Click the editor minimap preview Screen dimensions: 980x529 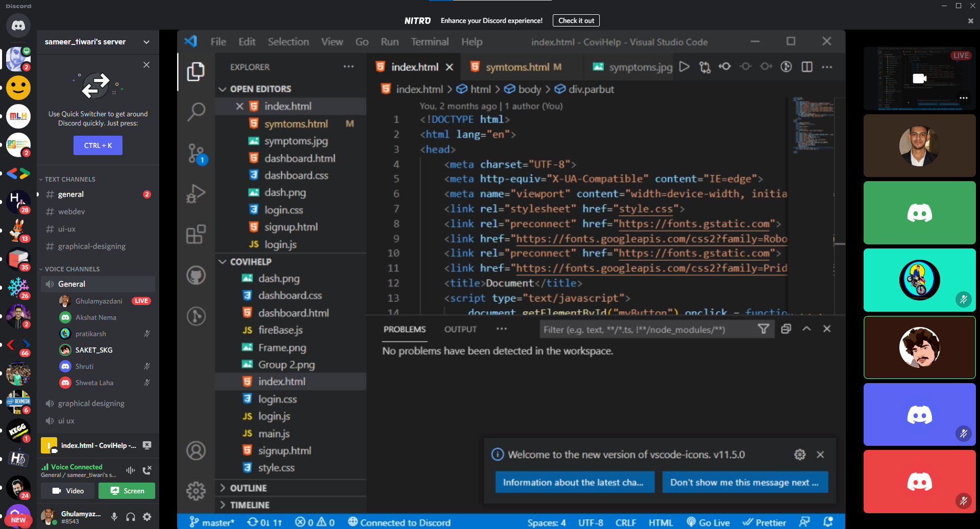814,125
